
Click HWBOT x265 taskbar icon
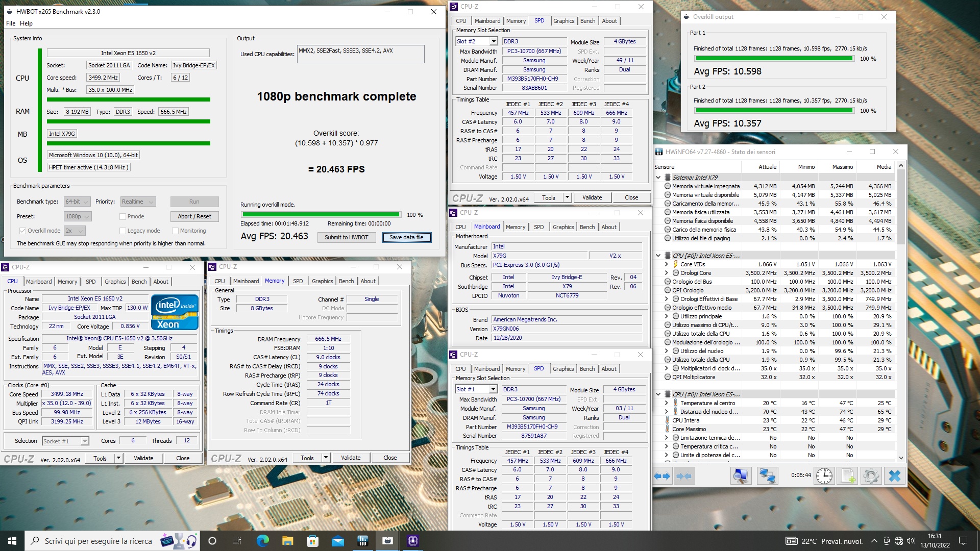pyautogui.click(x=387, y=541)
